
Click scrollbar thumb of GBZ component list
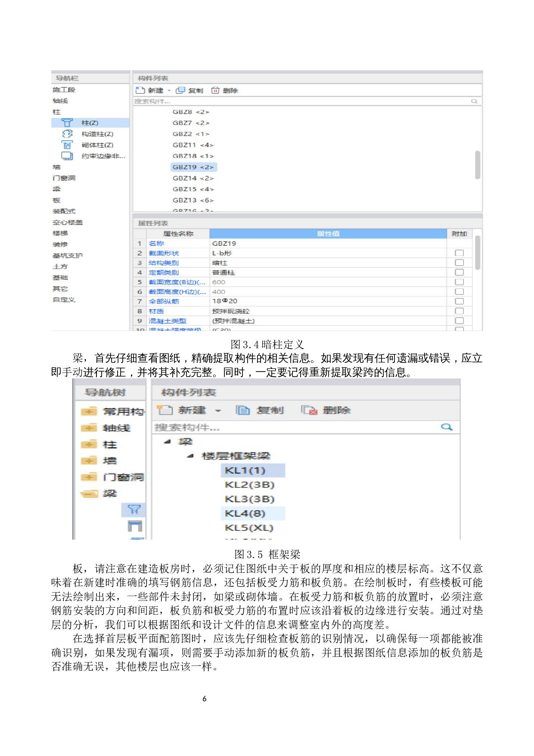(x=477, y=165)
